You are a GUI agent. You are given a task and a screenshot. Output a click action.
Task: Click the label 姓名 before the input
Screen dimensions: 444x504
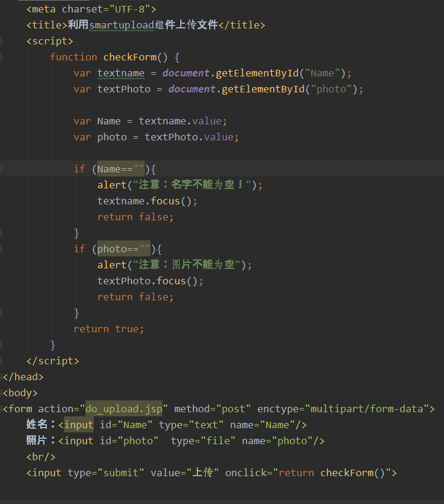tap(37, 424)
